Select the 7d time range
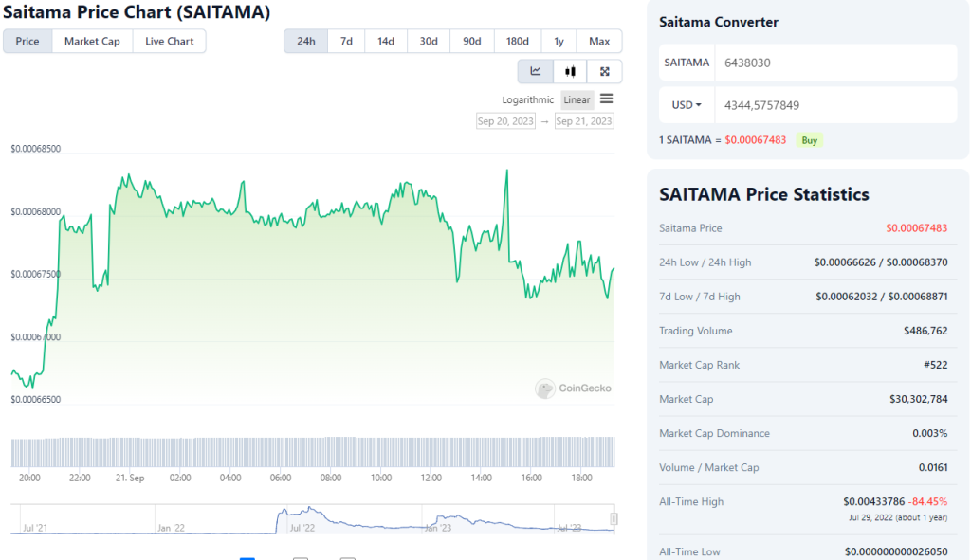 [x=346, y=41]
